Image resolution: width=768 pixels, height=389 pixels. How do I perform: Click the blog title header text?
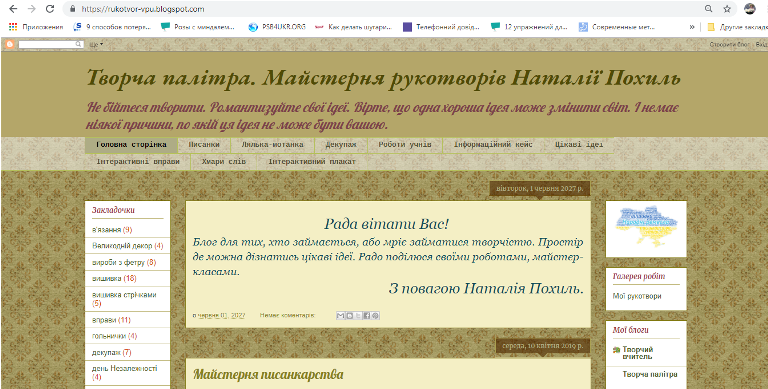(x=384, y=78)
